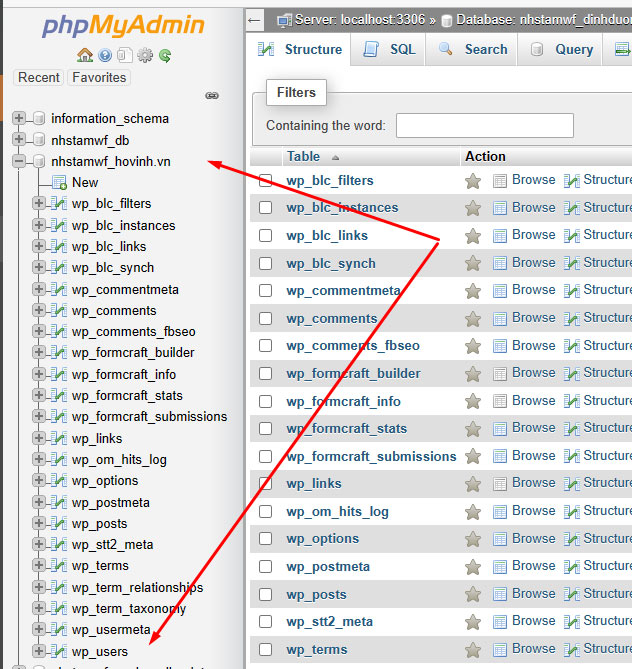Click wp_options table icon in sidebar tree
Image resolution: width=632 pixels, height=669 pixels.
59,480
